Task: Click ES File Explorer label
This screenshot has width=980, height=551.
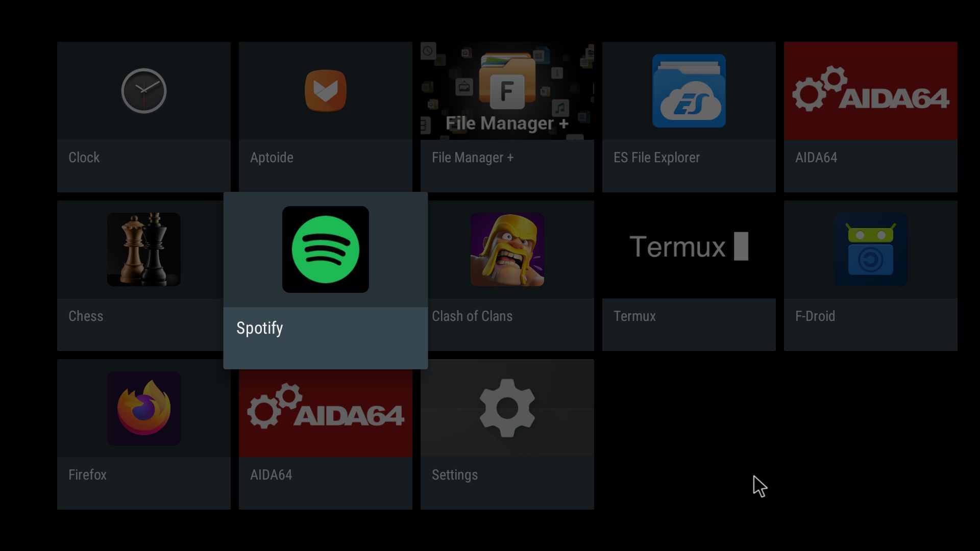Action: 656,158
